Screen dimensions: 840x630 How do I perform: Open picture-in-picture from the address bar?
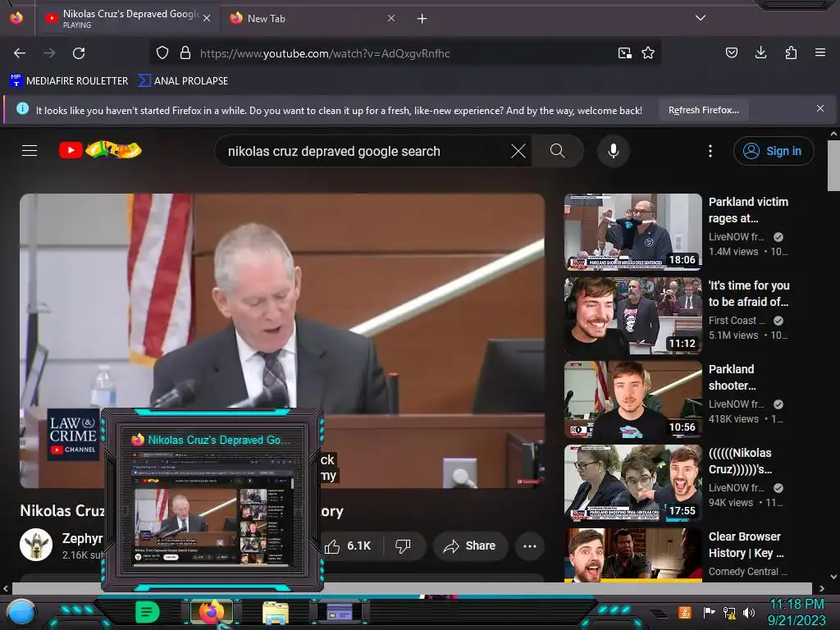pos(624,53)
